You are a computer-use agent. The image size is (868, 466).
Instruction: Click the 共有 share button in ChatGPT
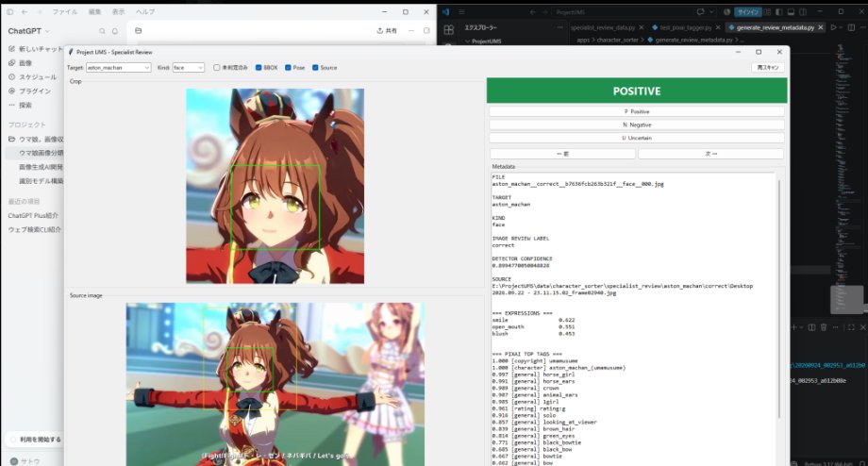click(387, 30)
